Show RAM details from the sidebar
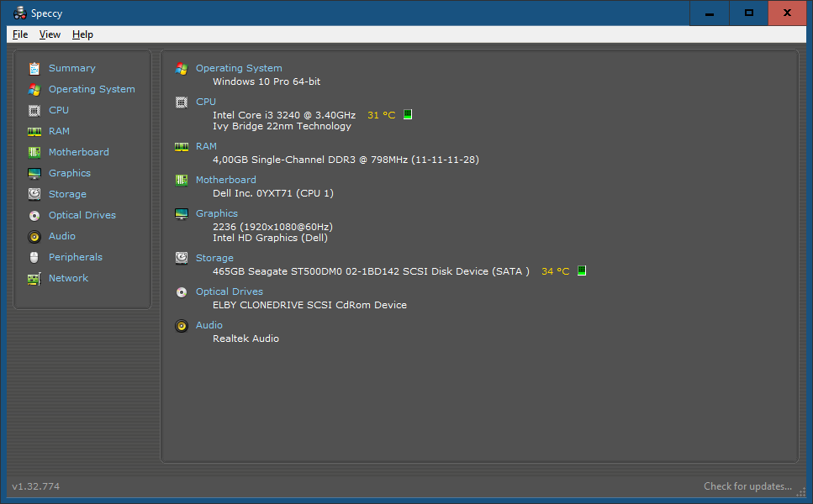The width and height of the screenshot is (813, 504). (59, 131)
